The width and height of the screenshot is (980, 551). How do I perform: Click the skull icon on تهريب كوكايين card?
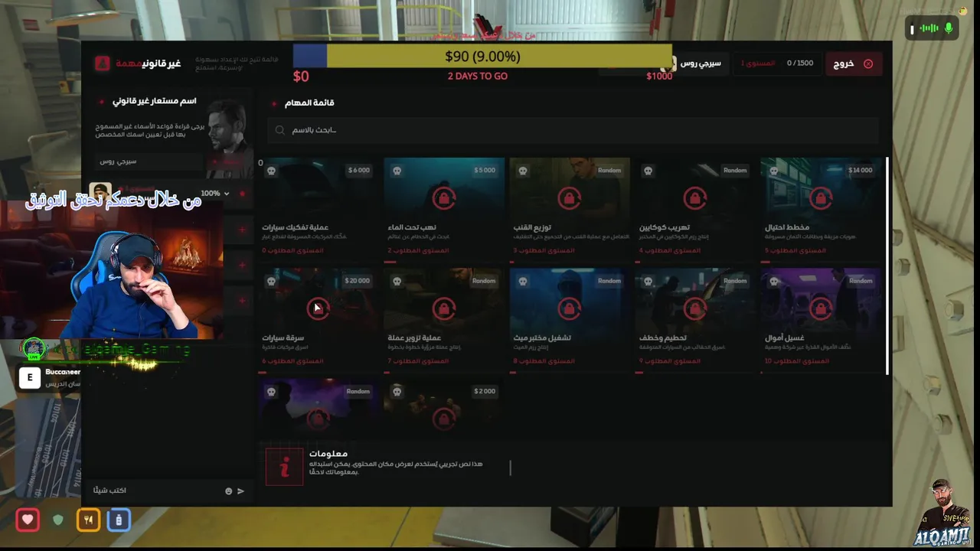click(648, 171)
